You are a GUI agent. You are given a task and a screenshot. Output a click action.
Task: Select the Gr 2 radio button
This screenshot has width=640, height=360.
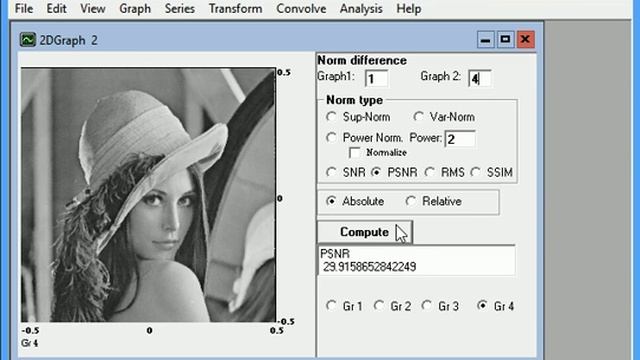(x=379, y=306)
